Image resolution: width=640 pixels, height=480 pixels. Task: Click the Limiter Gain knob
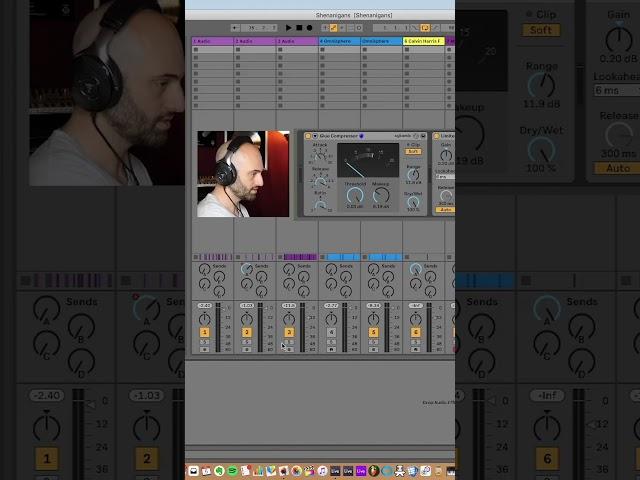(446, 155)
